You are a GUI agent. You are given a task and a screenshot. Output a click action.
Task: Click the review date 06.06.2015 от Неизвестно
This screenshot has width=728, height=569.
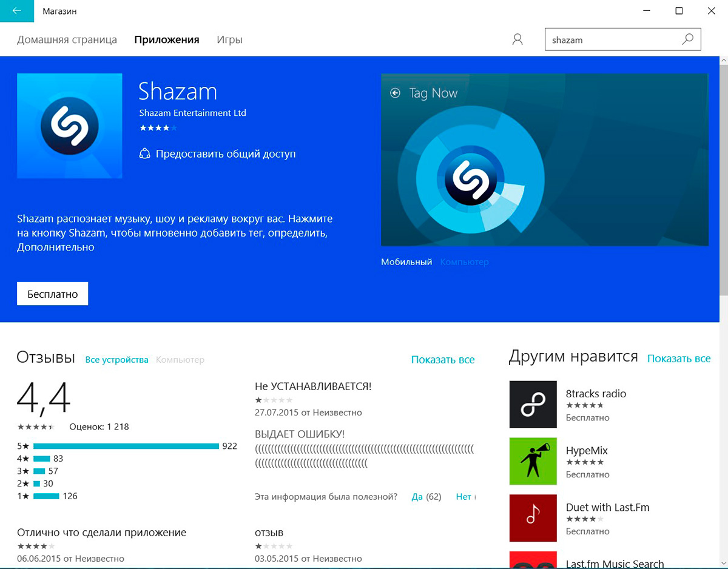coord(70,559)
